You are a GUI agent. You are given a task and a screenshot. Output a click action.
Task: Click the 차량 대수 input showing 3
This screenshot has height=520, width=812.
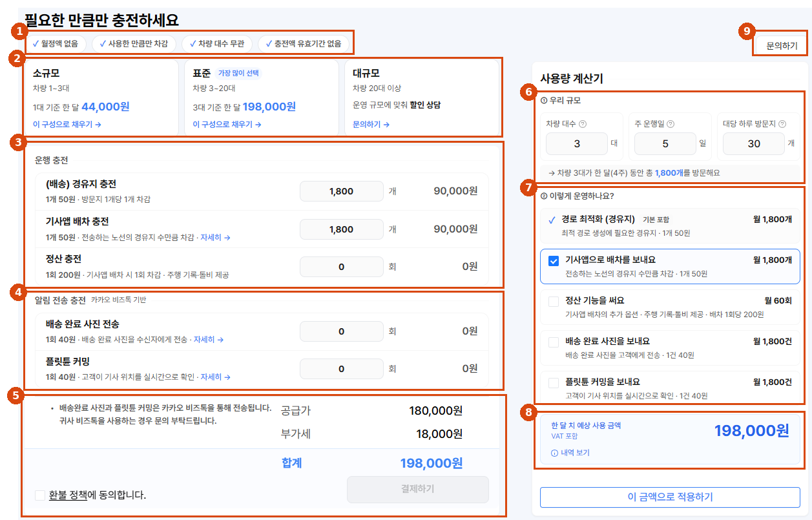[x=577, y=143]
